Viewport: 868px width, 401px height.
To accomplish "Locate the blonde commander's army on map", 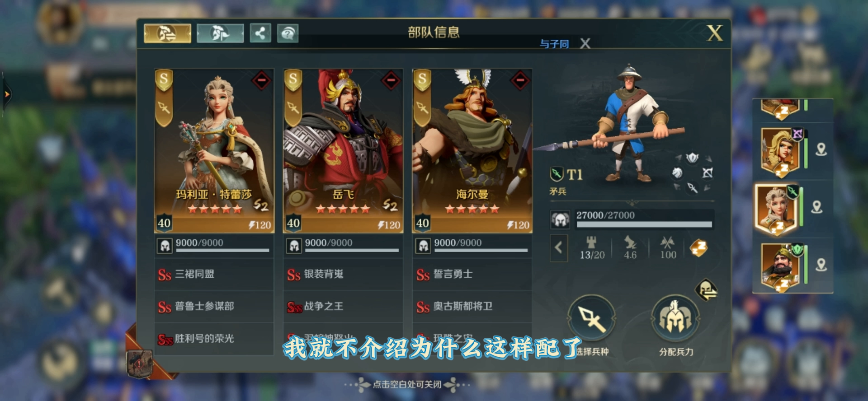I will coord(821,149).
